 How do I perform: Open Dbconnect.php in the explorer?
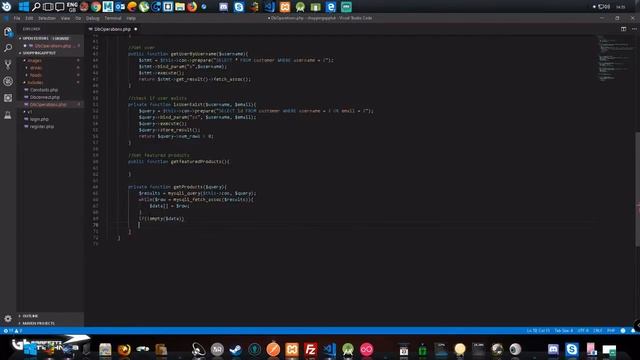coord(44,97)
